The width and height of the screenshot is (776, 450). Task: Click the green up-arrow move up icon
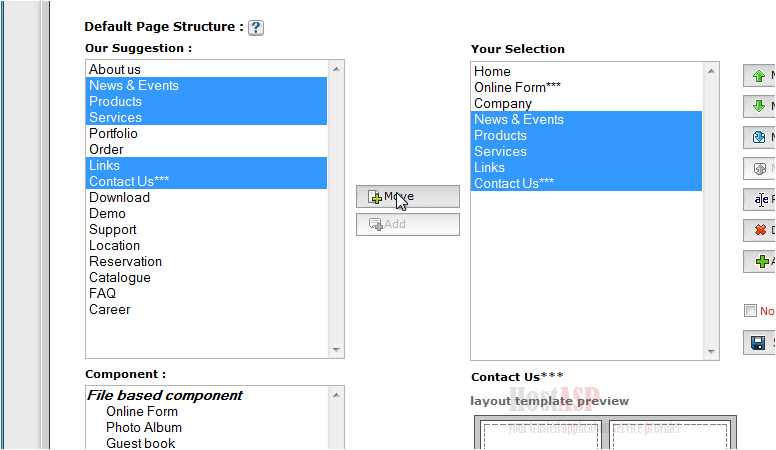pos(759,76)
